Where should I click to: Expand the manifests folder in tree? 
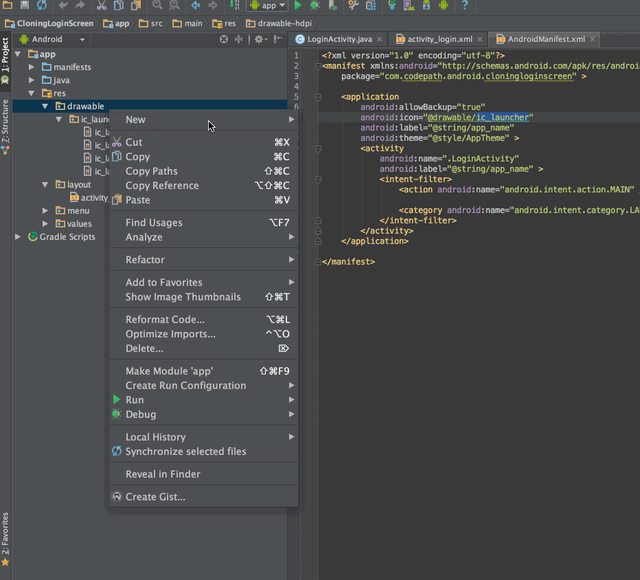(x=32, y=67)
